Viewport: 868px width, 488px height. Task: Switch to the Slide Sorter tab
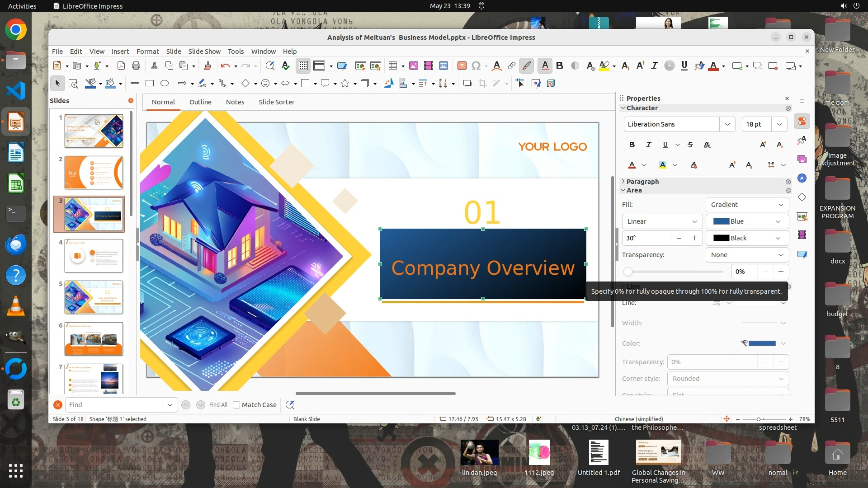click(276, 102)
